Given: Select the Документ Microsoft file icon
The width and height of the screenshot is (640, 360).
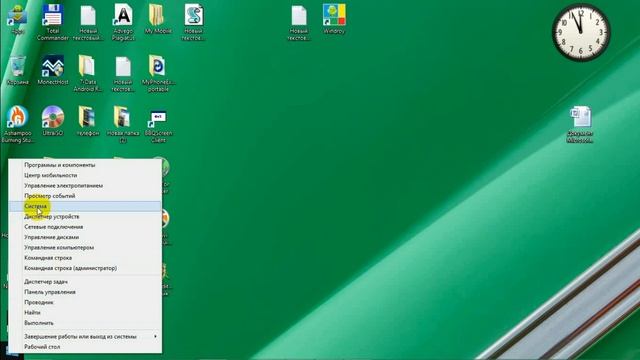Looking at the screenshot, I should coord(580,125).
